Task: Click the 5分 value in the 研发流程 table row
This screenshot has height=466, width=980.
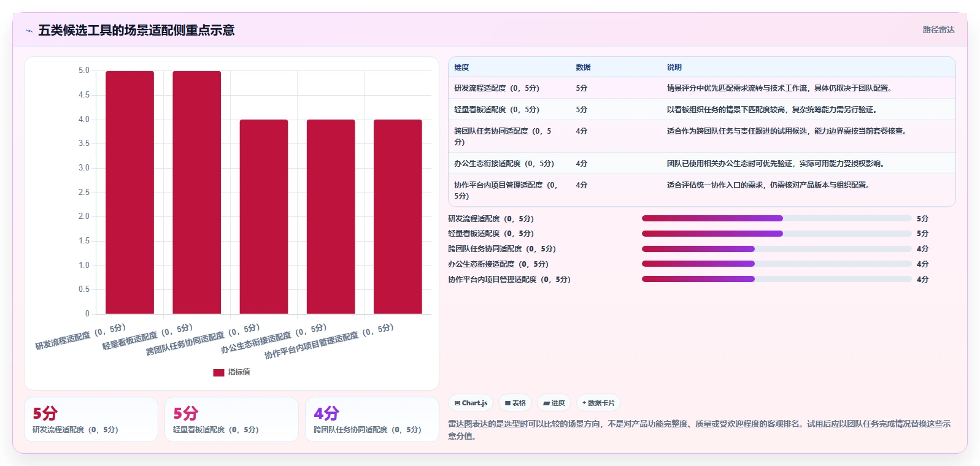Action: (582, 88)
